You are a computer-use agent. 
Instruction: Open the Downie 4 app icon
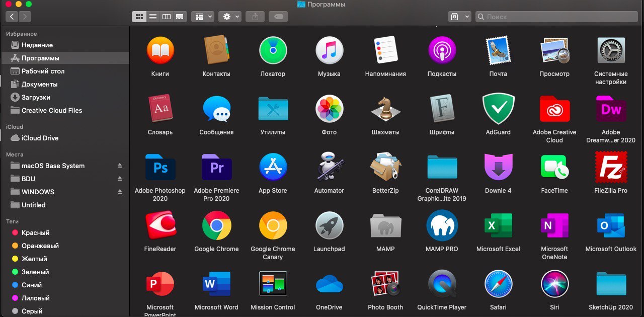coord(498,167)
